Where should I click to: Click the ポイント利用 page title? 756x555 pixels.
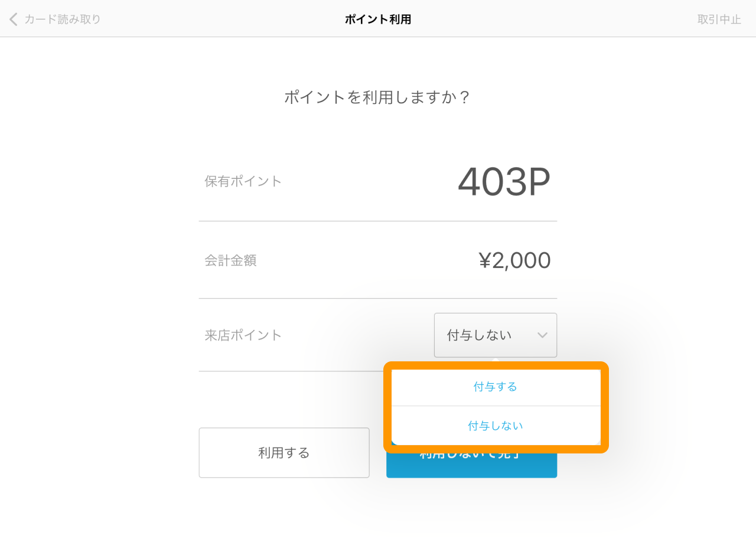tap(378, 19)
